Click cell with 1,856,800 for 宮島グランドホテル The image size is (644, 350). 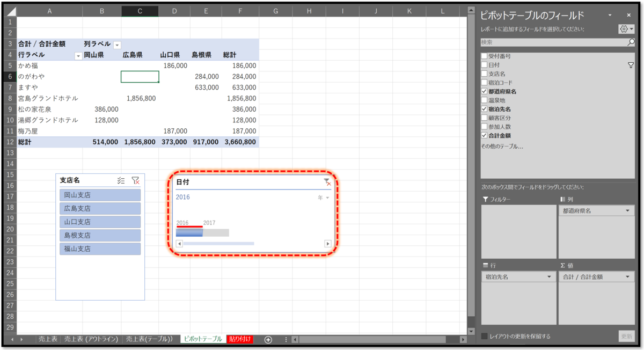click(x=140, y=99)
